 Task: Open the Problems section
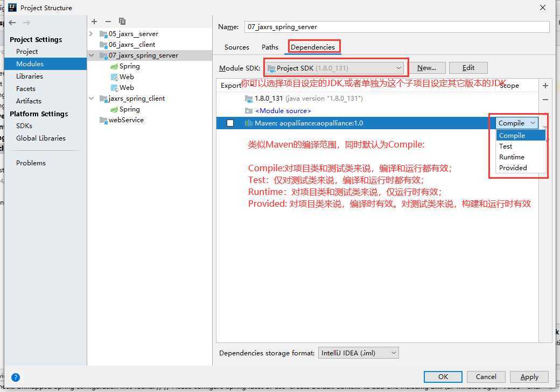coord(31,163)
